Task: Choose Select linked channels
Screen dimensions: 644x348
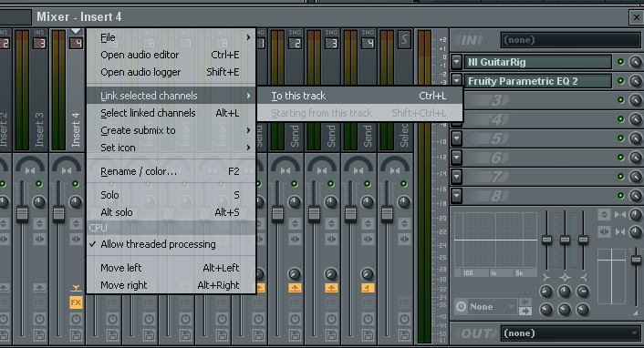Action: 171,113
